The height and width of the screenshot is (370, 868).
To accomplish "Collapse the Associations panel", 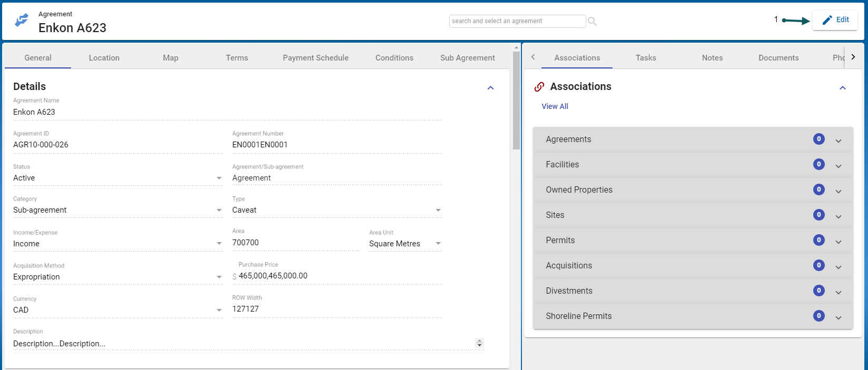I will [842, 88].
